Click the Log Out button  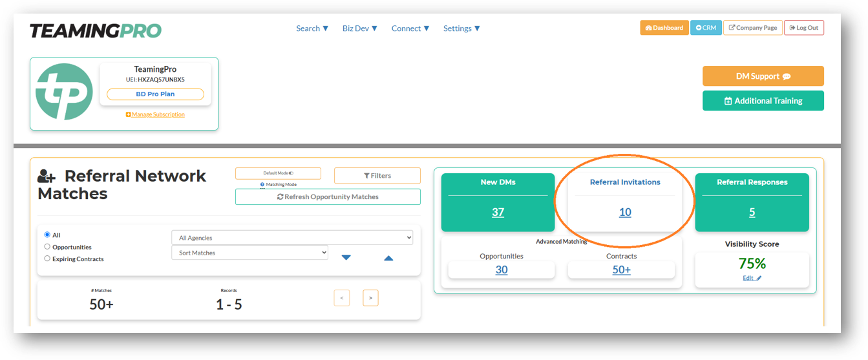[804, 28]
